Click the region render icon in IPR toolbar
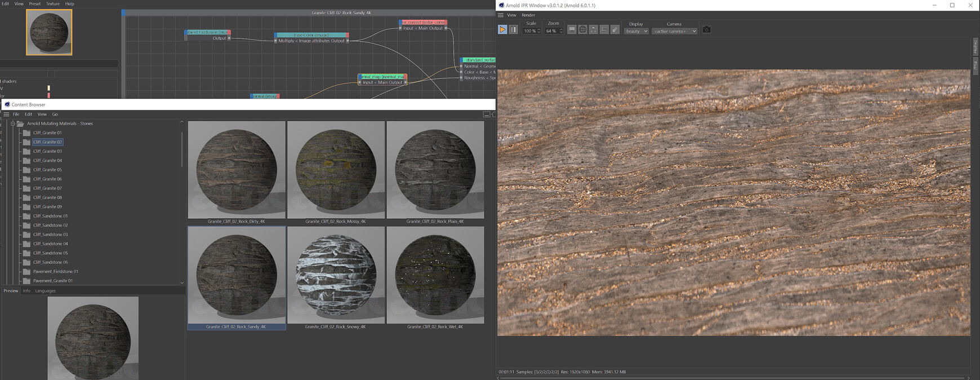This screenshot has height=380, width=980. coord(604,30)
